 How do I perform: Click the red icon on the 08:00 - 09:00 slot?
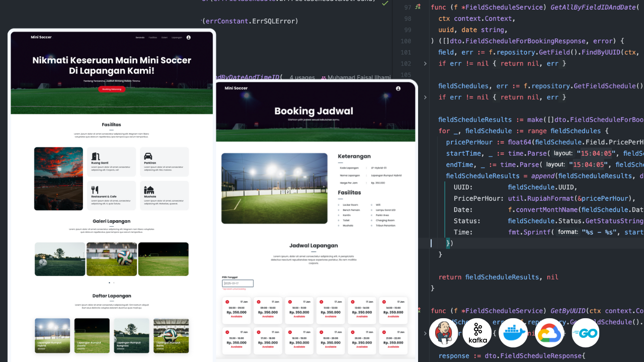point(227,302)
